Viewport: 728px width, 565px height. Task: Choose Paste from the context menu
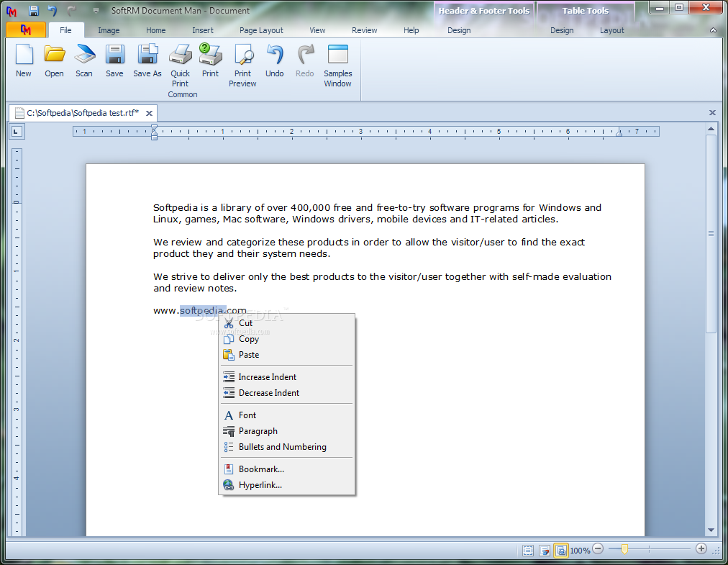click(286, 355)
